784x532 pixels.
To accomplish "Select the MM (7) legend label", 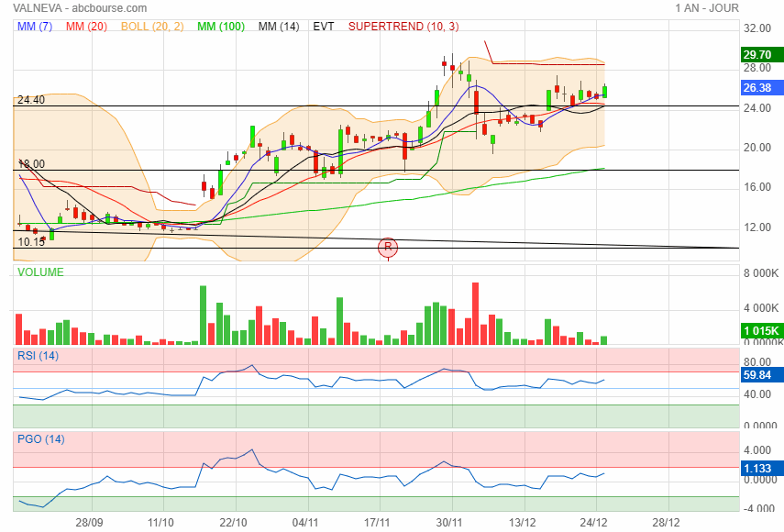I will (35, 27).
